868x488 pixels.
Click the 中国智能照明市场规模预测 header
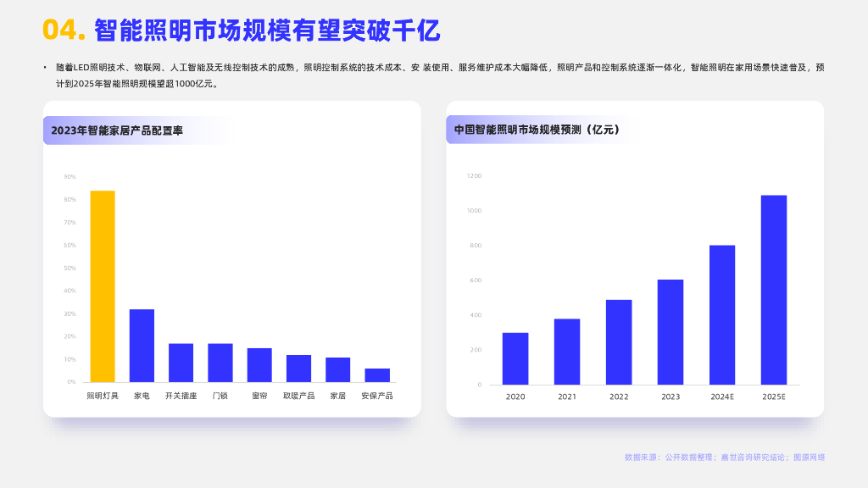(x=535, y=130)
